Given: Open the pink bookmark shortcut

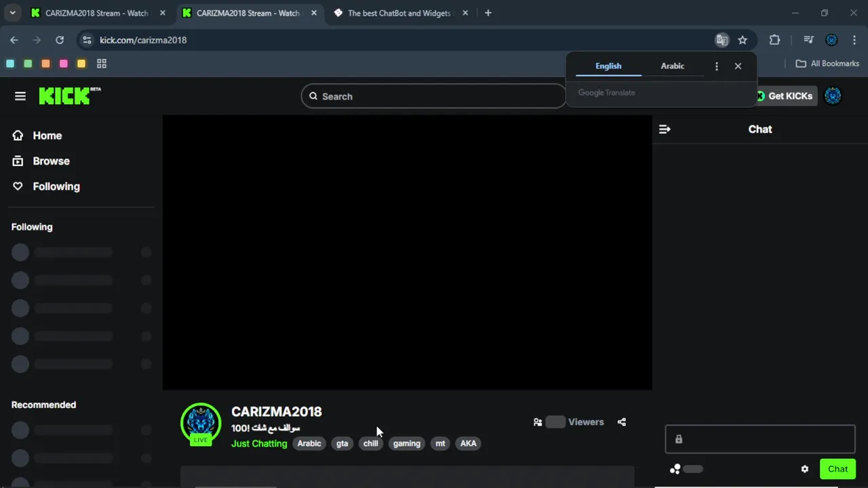Looking at the screenshot, I should click(64, 64).
